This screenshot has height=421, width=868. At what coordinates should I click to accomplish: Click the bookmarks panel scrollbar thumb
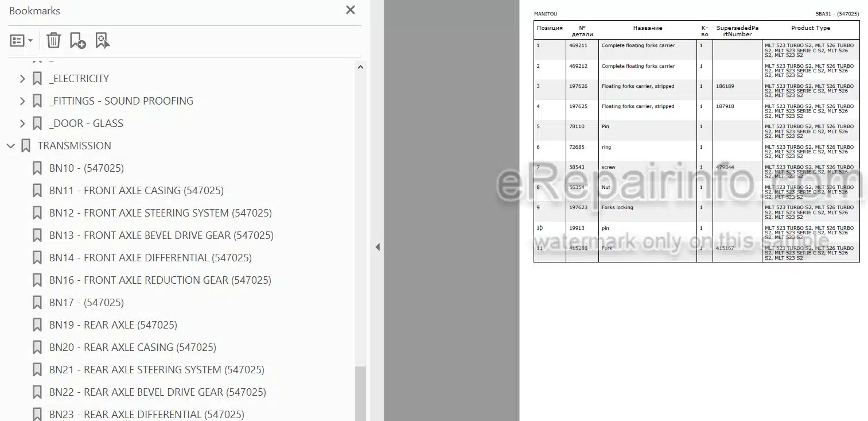360,394
